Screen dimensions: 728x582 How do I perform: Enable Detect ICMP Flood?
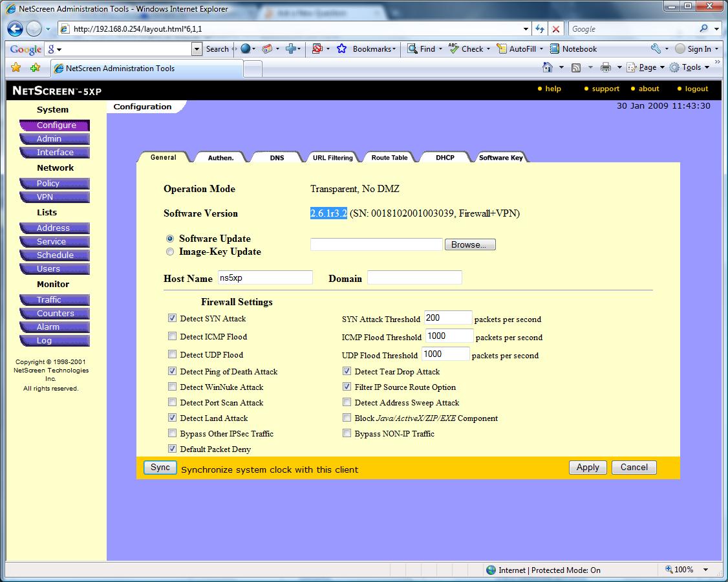point(172,336)
